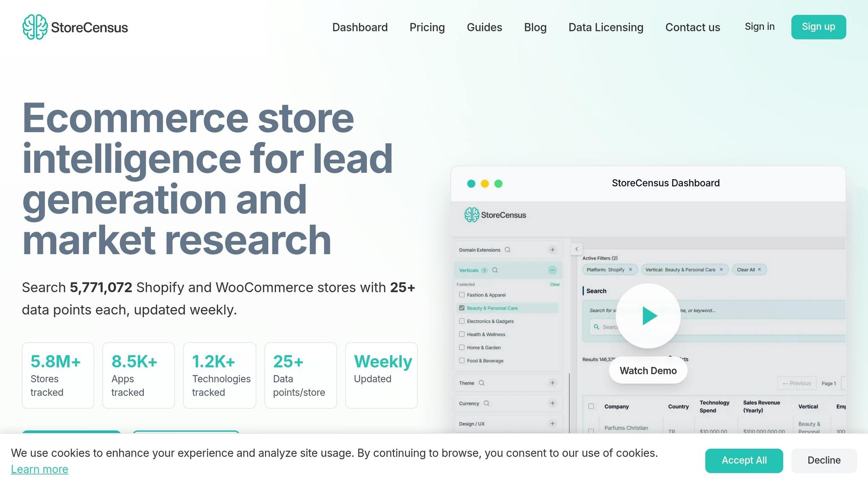Expand the Domain Extensions filter with its plus

(x=552, y=250)
